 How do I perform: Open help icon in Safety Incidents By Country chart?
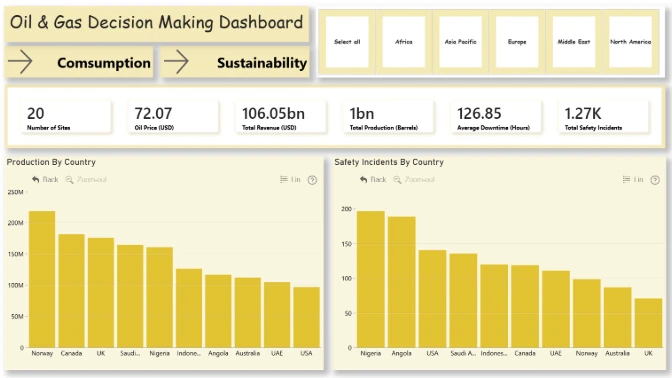click(x=655, y=180)
